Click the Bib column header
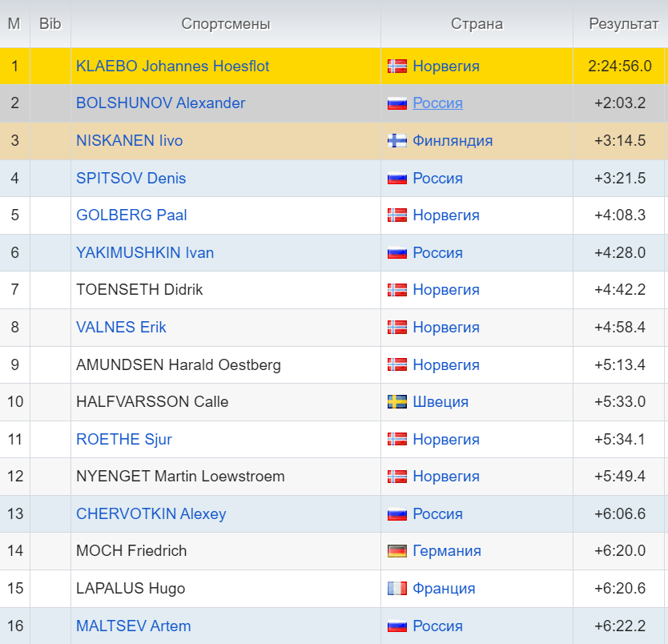This screenshot has height=644, width=668. click(50, 24)
